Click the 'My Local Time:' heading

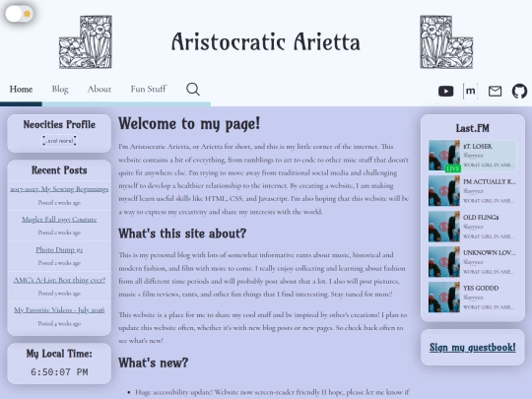pyautogui.click(x=59, y=354)
